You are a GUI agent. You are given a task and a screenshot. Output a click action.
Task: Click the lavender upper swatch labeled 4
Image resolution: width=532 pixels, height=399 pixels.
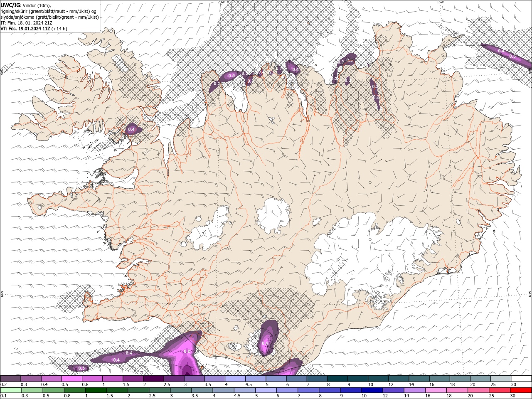click(x=235, y=379)
